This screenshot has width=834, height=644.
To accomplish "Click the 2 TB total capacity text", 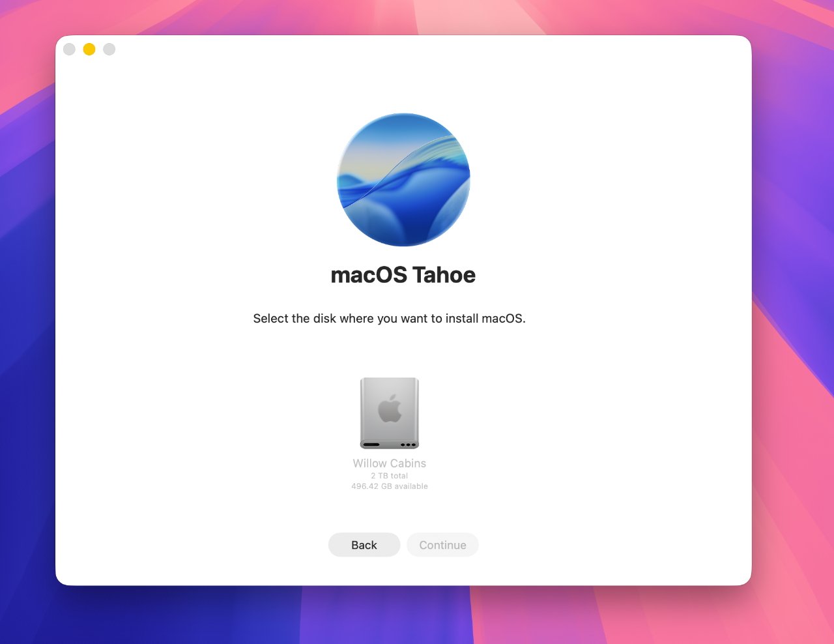I will pyautogui.click(x=389, y=476).
